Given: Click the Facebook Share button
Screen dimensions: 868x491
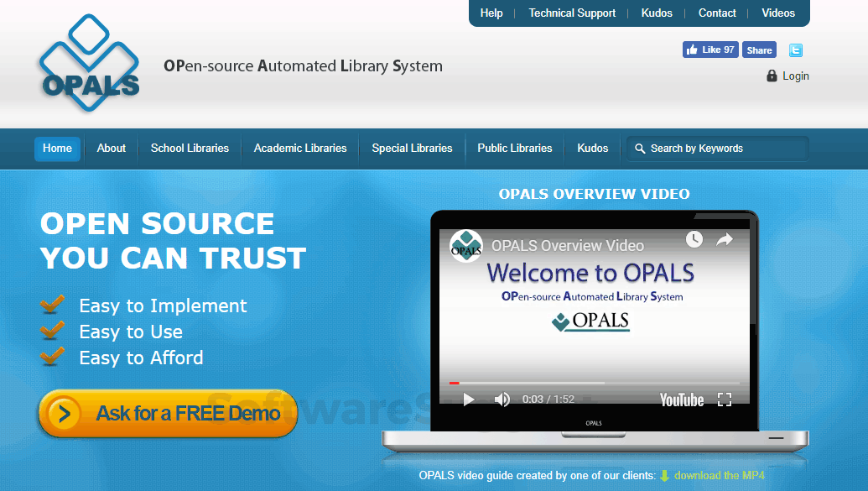Looking at the screenshot, I should 759,50.
